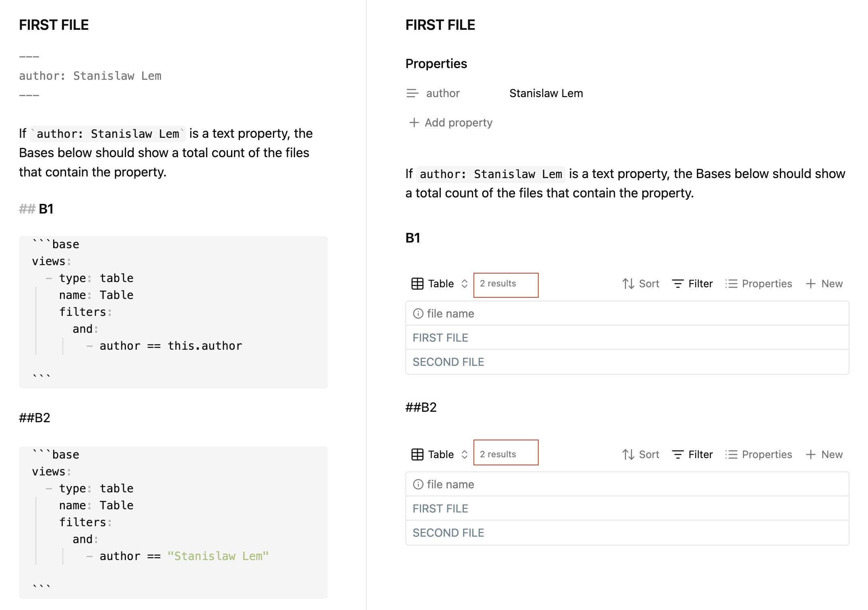Viewport: 868px width, 610px height.
Task: Click the Filter lines icon in B2
Action: (678, 454)
